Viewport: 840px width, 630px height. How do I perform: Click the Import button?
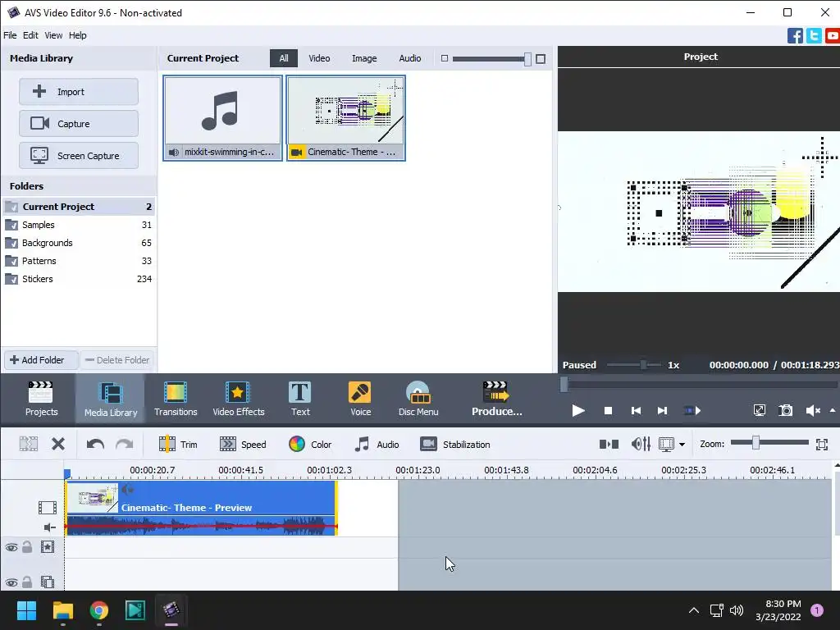[79, 92]
